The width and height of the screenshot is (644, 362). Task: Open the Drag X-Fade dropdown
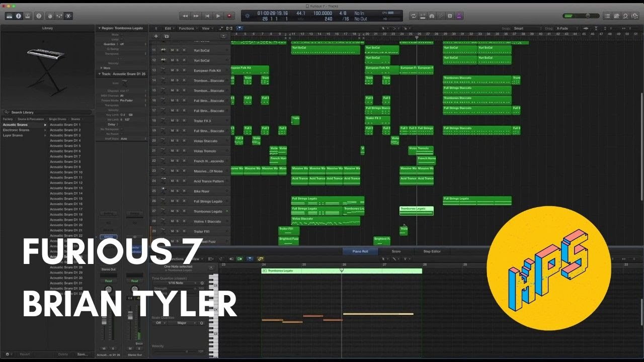tap(568, 29)
